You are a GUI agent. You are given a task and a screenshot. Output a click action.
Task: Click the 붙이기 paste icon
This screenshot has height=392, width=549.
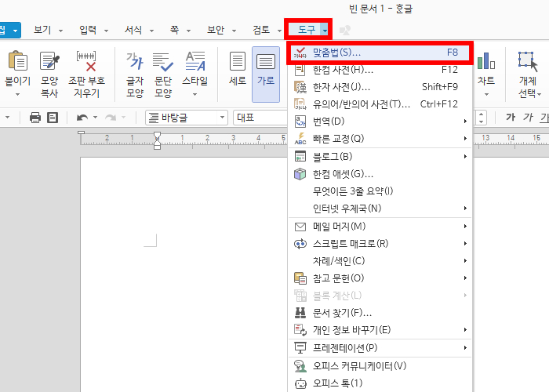[17, 61]
